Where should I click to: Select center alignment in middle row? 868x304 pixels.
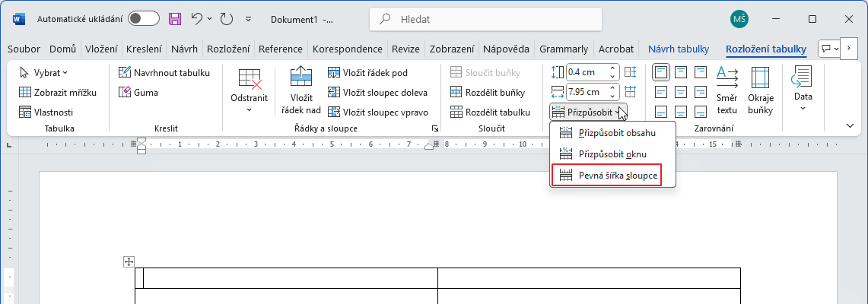click(680, 92)
